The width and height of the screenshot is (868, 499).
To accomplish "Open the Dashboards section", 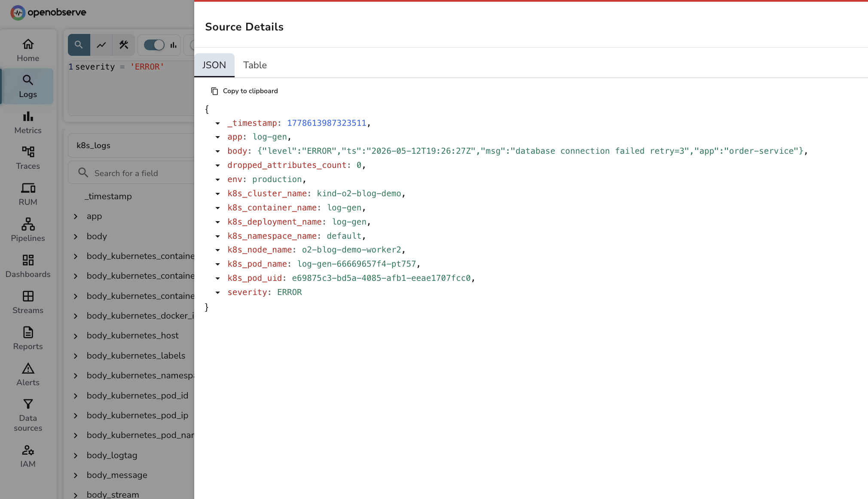I will pos(28,266).
